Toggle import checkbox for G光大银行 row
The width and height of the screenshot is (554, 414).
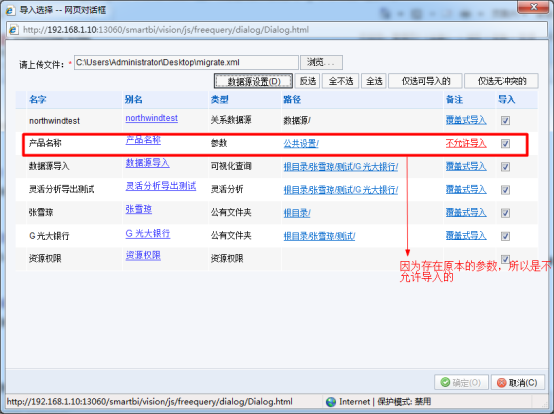pos(505,236)
